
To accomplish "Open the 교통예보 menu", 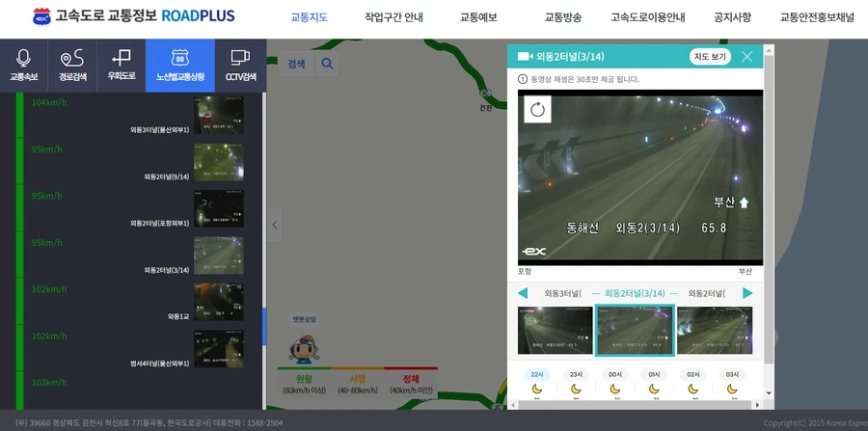I will point(478,17).
